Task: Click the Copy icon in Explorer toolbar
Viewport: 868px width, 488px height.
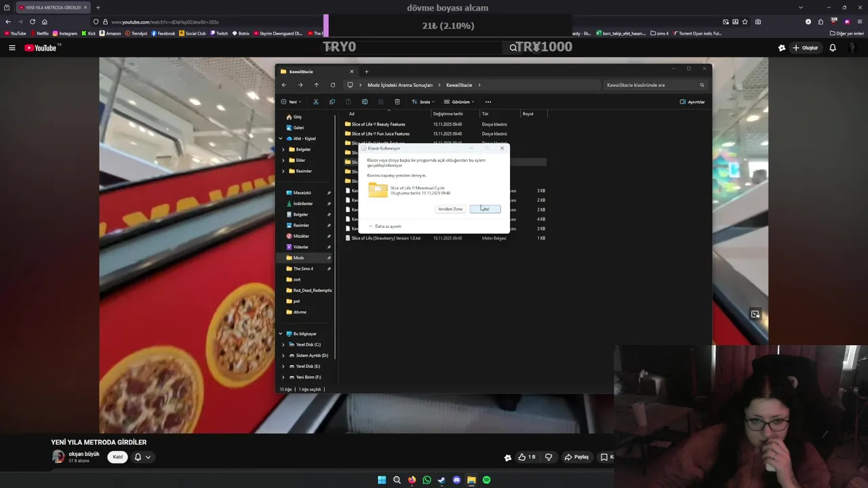Action: (x=332, y=102)
